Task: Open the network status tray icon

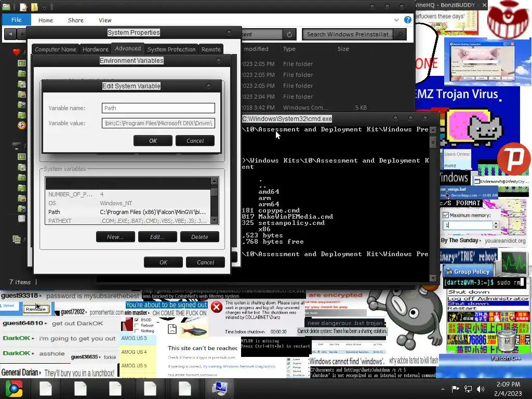Action: point(468,389)
